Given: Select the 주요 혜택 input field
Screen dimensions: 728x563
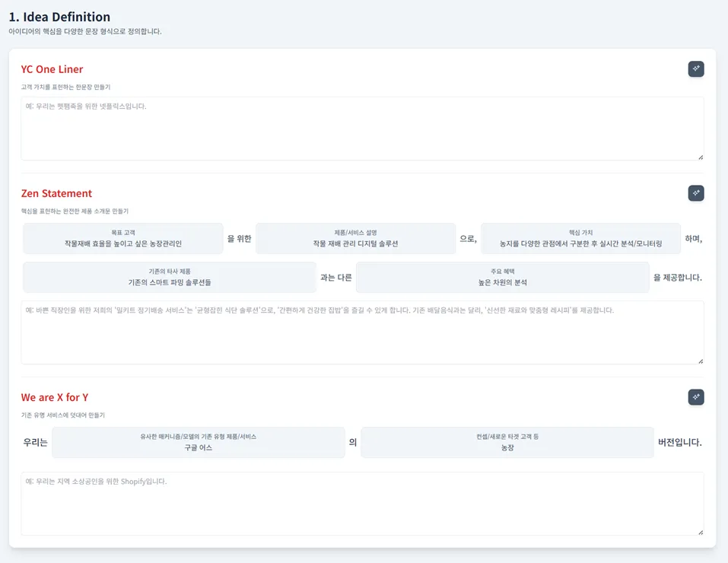Looking at the screenshot, I should (502, 278).
